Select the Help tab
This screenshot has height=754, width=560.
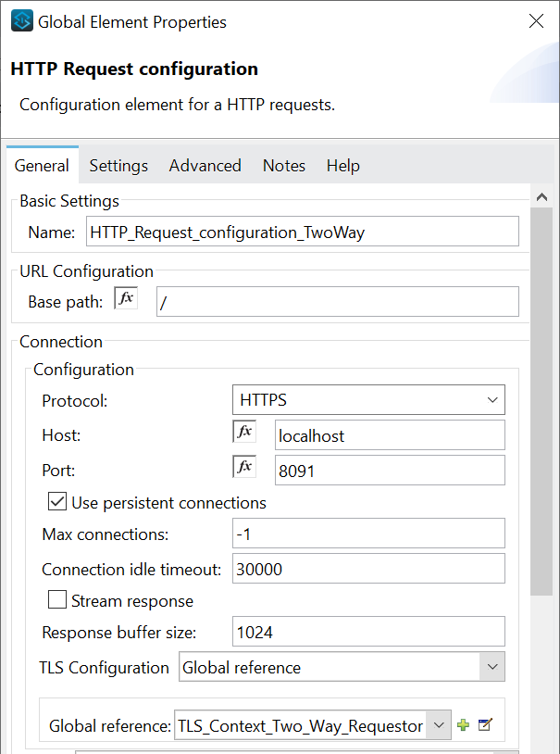[x=342, y=166]
